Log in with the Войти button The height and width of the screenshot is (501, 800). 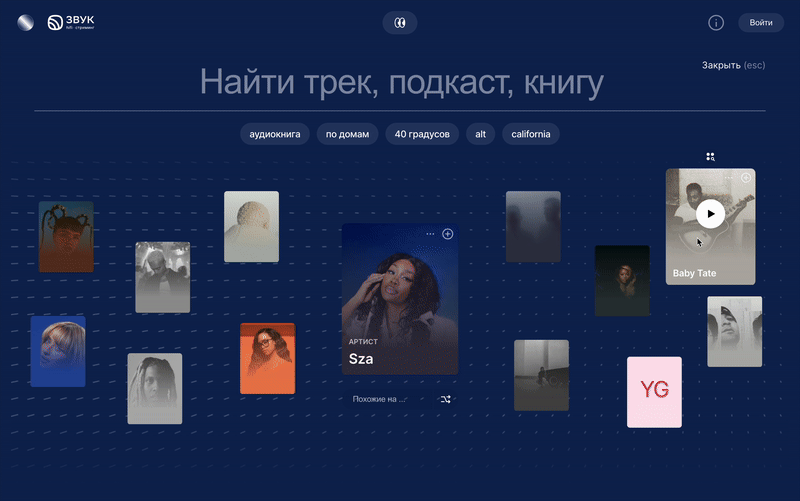pos(761,22)
